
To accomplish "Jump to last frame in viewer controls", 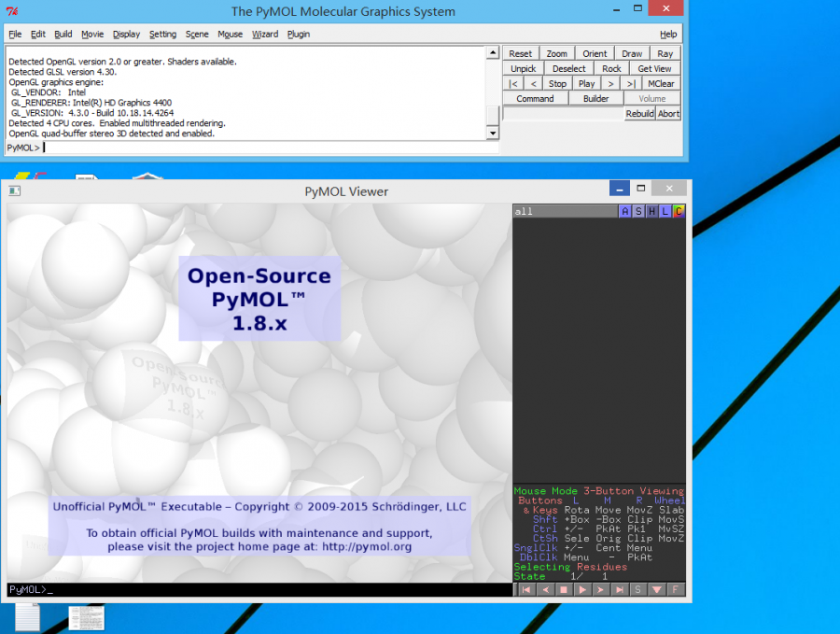I will click(x=620, y=589).
